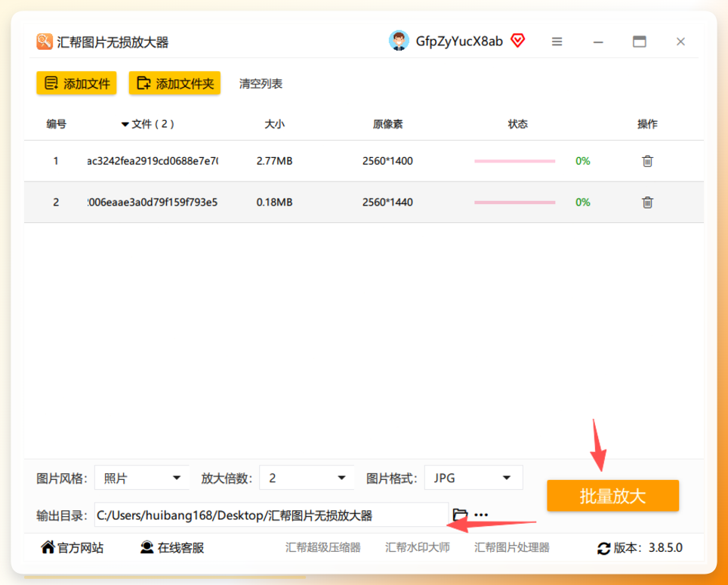Open the 汇帮水印大师 link

[x=418, y=547]
